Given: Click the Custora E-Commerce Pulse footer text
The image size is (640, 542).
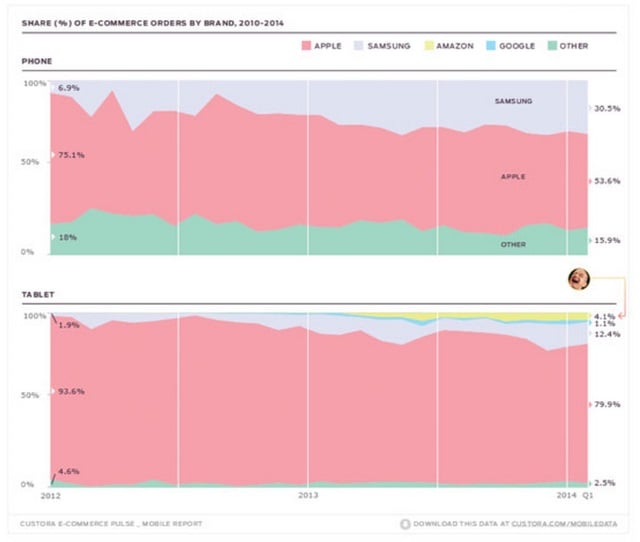Looking at the screenshot, I should [111, 524].
